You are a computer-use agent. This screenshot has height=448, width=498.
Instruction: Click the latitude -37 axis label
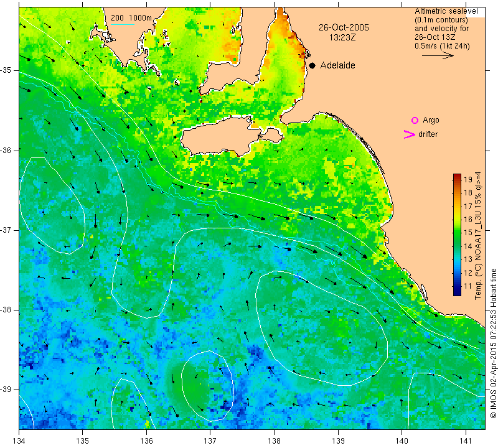(x=6, y=230)
